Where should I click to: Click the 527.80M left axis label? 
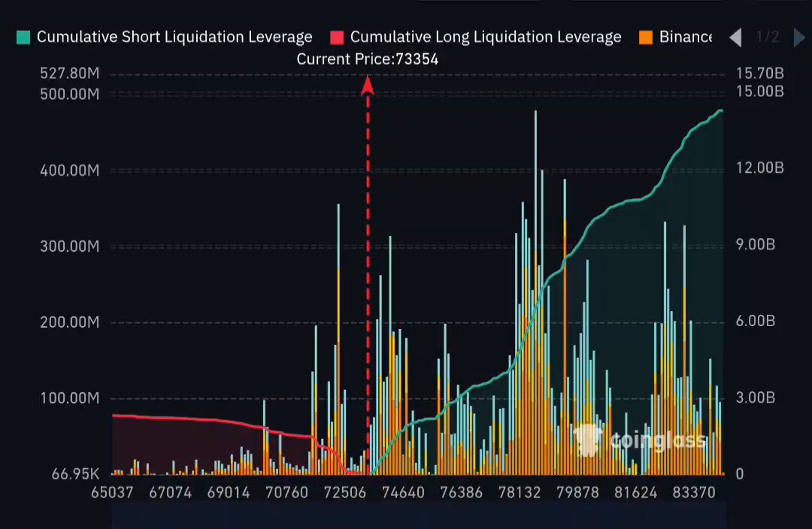click(x=70, y=74)
